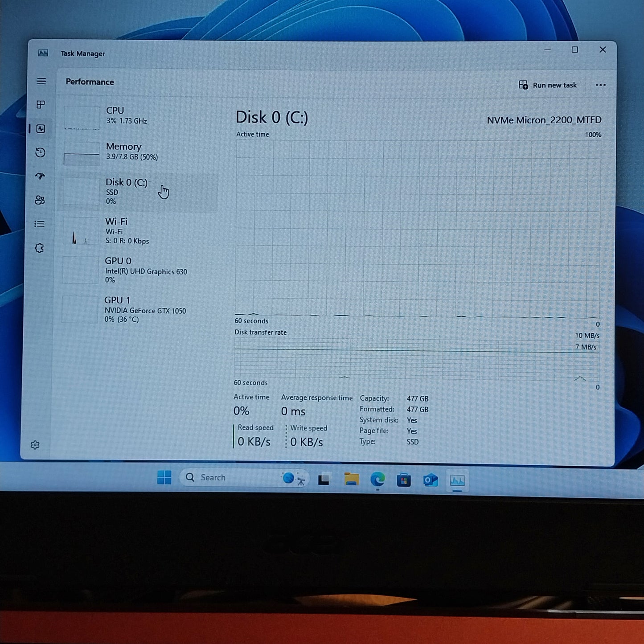Open the Windows Start button
This screenshot has width=644, height=644.
pos(164,477)
